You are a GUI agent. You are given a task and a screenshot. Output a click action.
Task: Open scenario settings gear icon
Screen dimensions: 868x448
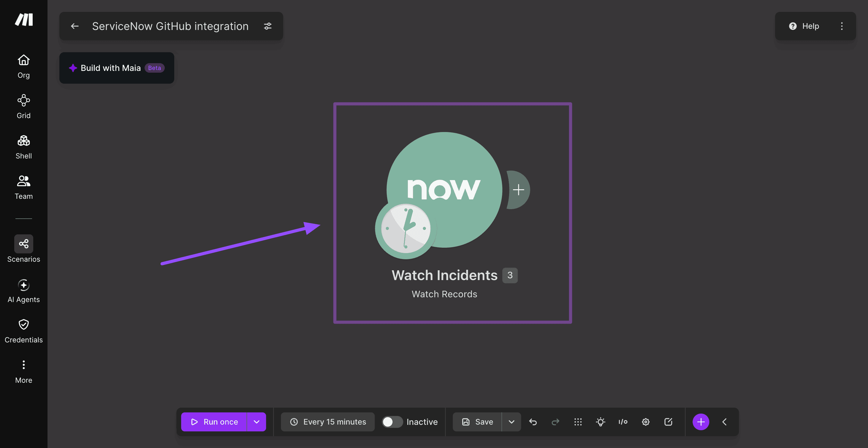pyautogui.click(x=646, y=422)
